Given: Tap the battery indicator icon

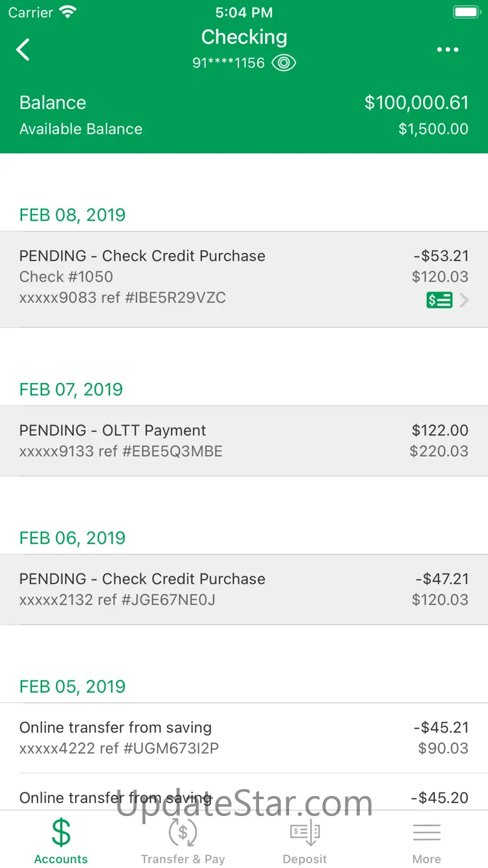Looking at the screenshot, I should coord(466,12).
